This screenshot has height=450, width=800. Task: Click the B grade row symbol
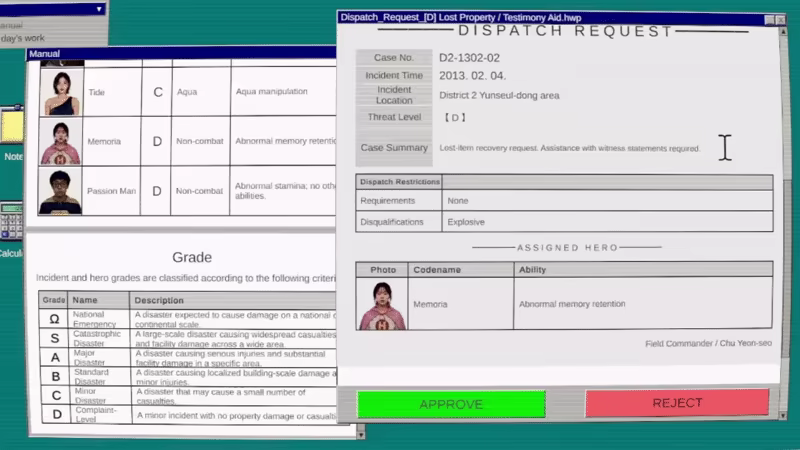[56, 377]
